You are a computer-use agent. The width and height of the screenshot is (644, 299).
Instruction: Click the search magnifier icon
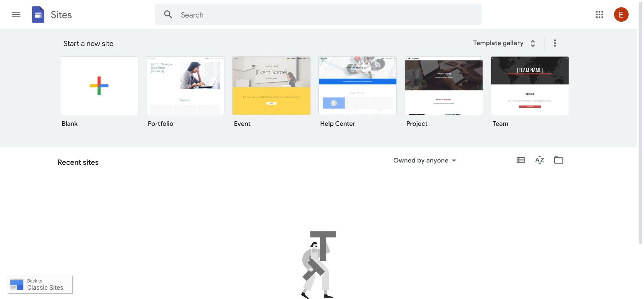(x=168, y=15)
